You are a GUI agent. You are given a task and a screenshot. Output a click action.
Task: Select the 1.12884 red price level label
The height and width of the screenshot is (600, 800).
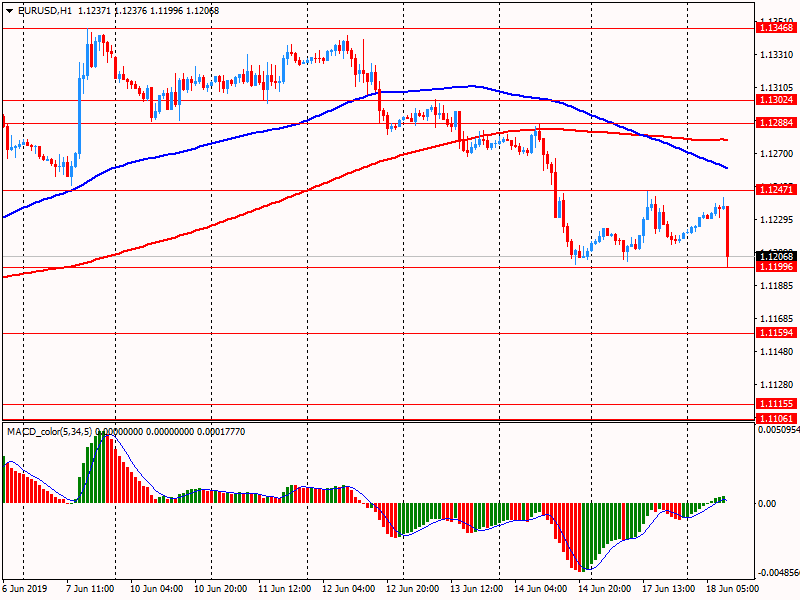tap(777, 123)
